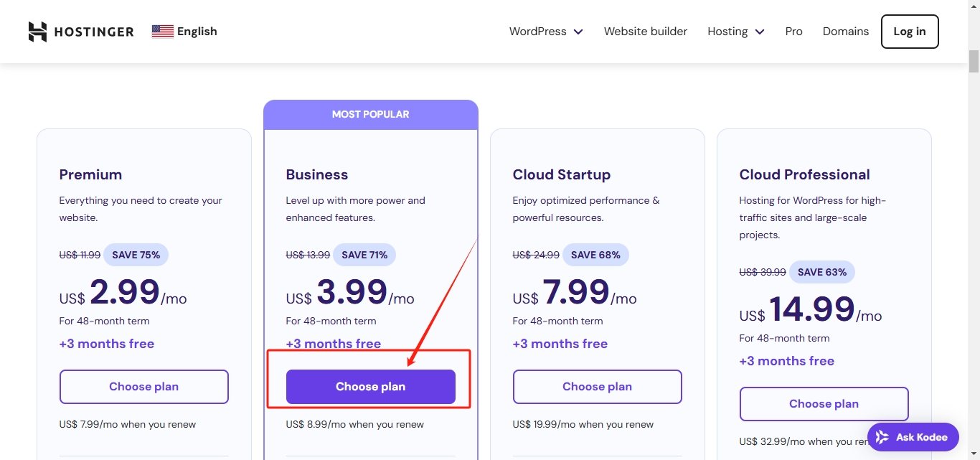Open the Domains page

845,32
